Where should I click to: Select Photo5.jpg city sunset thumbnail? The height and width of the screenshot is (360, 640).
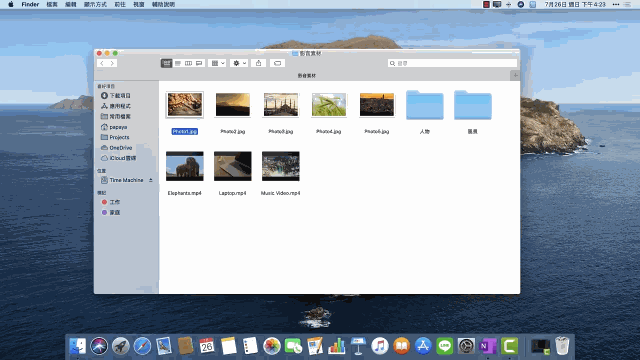pos(377,105)
